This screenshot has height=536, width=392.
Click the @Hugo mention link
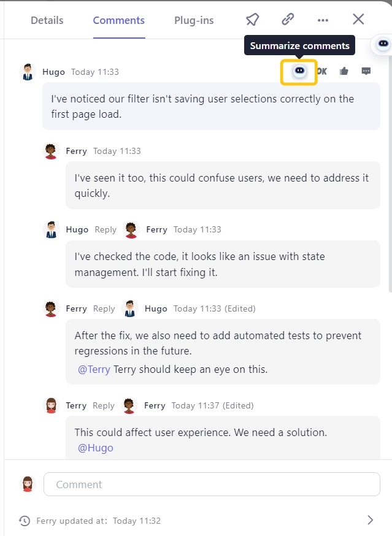(x=96, y=448)
